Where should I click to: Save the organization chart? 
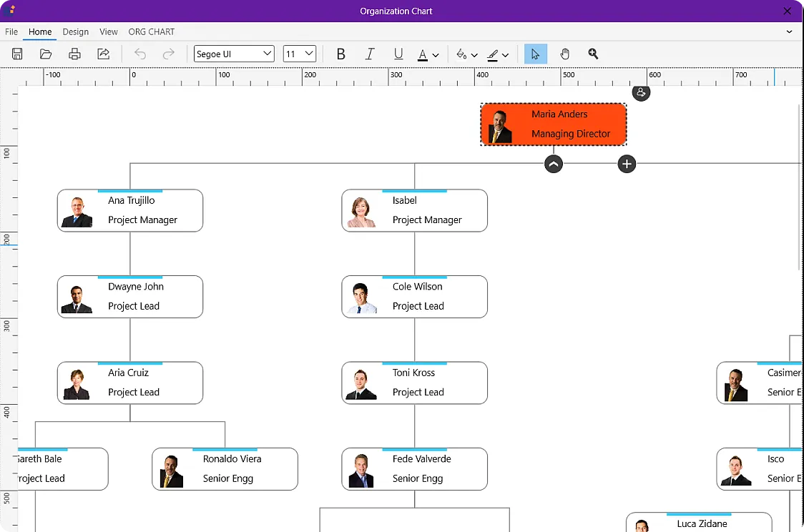[x=16, y=54]
